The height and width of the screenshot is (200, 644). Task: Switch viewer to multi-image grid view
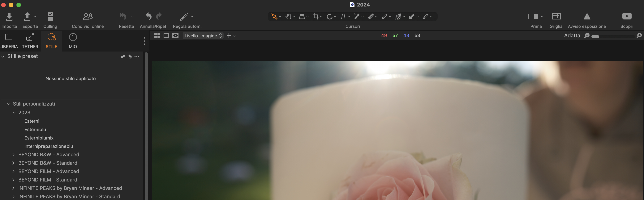(157, 36)
